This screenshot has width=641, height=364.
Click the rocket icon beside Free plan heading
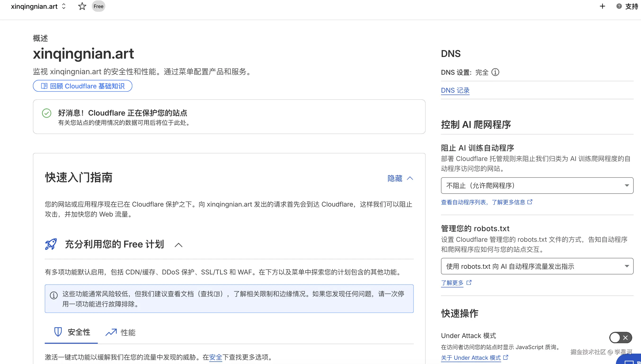[x=51, y=244]
